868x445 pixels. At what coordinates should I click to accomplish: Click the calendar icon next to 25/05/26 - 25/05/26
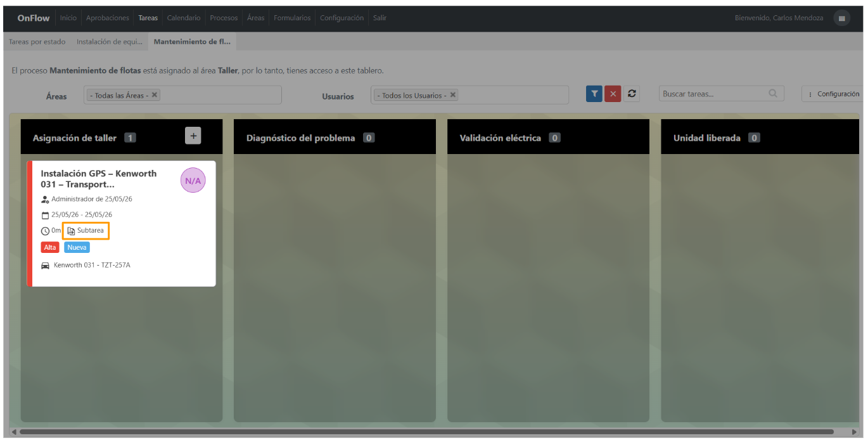coord(45,215)
